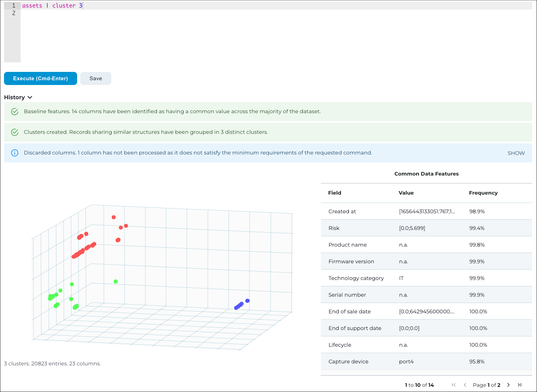Click line number 2 in the editor gutter
537x392 pixels.
pos(14,13)
